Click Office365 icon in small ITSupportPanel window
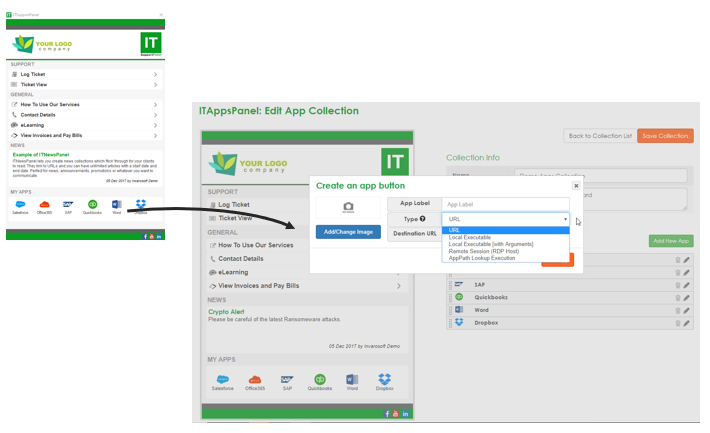The height and width of the screenshot is (433, 710). (x=44, y=206)
